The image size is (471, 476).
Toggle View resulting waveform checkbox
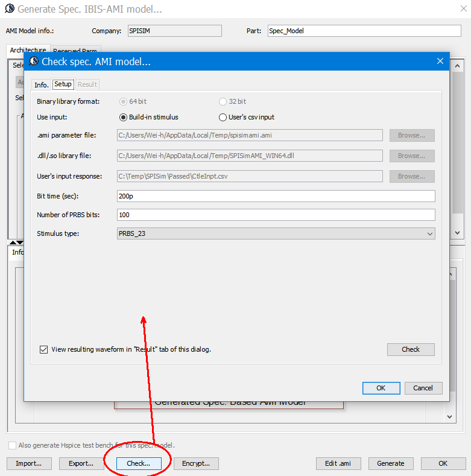[x=43, y=349]
